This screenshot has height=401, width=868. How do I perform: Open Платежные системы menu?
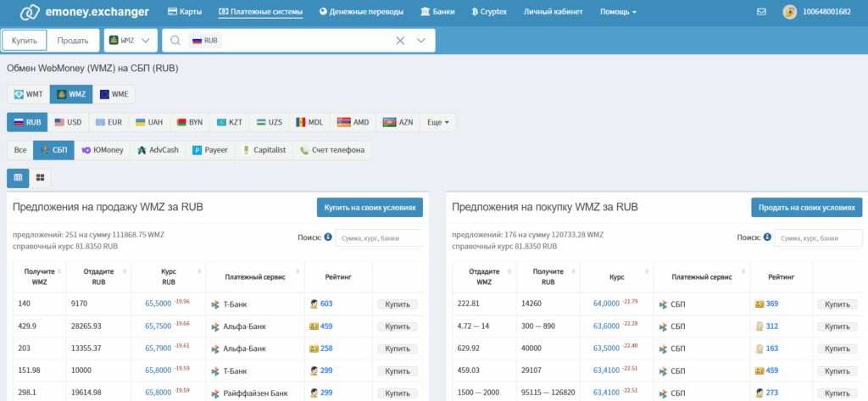coord(261,12)
